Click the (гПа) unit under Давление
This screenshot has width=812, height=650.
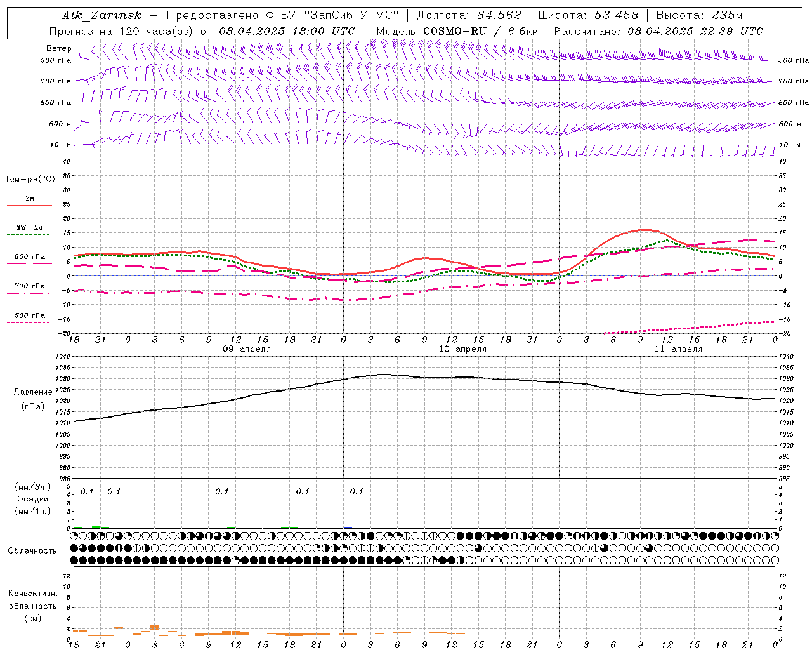33,407
